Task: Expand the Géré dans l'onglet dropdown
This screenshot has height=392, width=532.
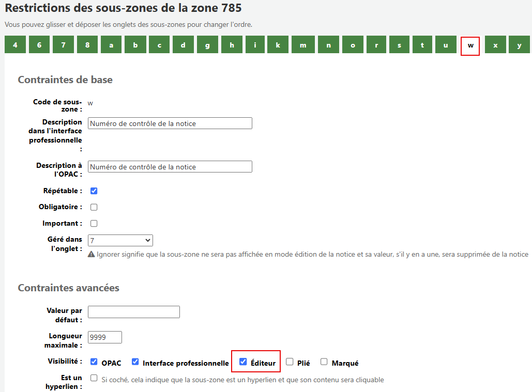Action: (120, 240)
